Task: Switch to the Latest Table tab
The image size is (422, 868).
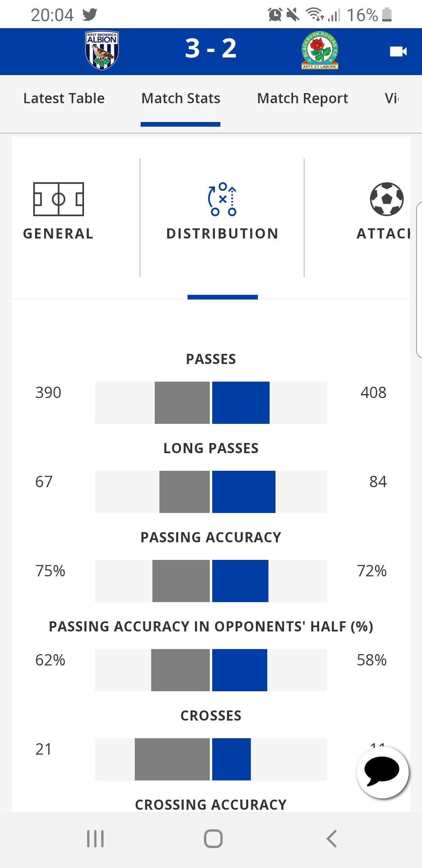Action: pos(64,98)
